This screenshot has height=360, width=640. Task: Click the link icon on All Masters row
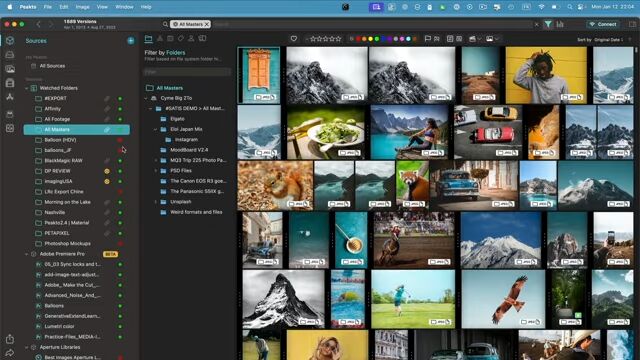click(x=107, y=130)
